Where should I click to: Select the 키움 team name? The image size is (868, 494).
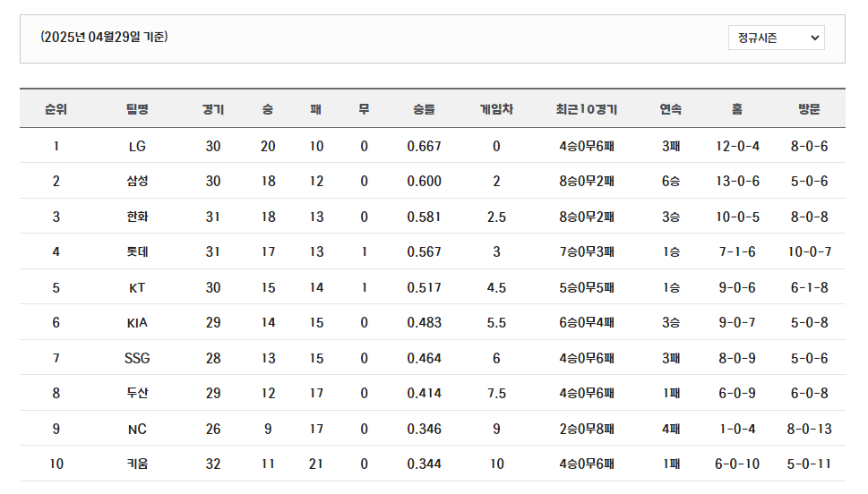pos(137,464)
